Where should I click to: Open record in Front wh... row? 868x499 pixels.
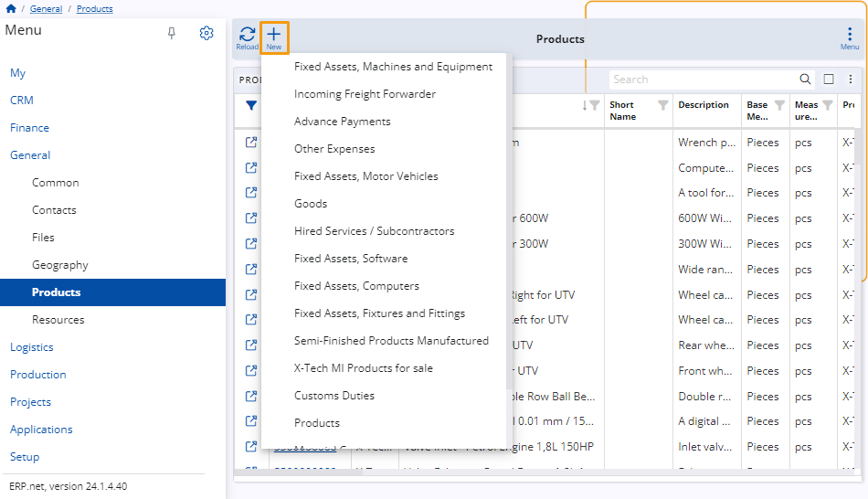(251, 370)
